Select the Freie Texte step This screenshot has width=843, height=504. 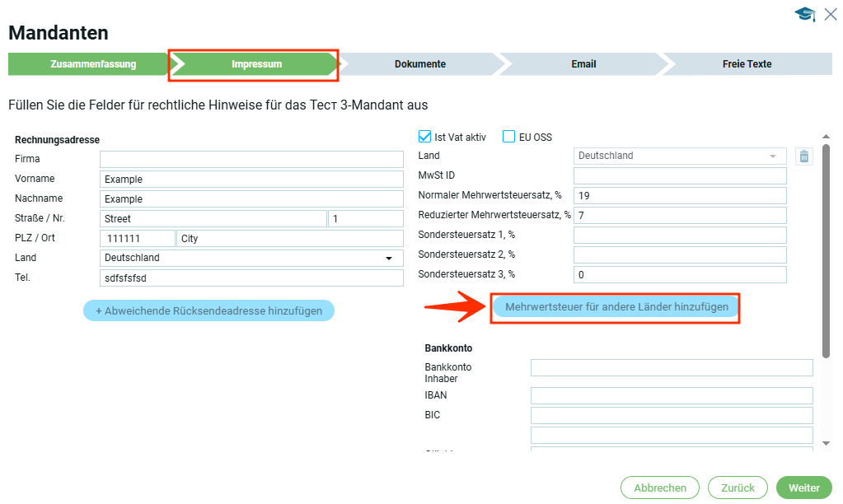[x=747, y=64]
